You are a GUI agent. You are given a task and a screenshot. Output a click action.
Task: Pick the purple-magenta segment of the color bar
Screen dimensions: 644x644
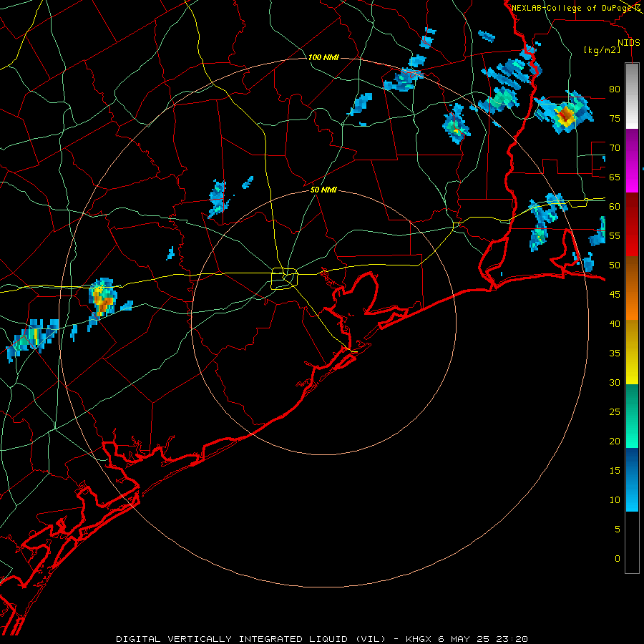pyautogui.click(x=632, y=160)
